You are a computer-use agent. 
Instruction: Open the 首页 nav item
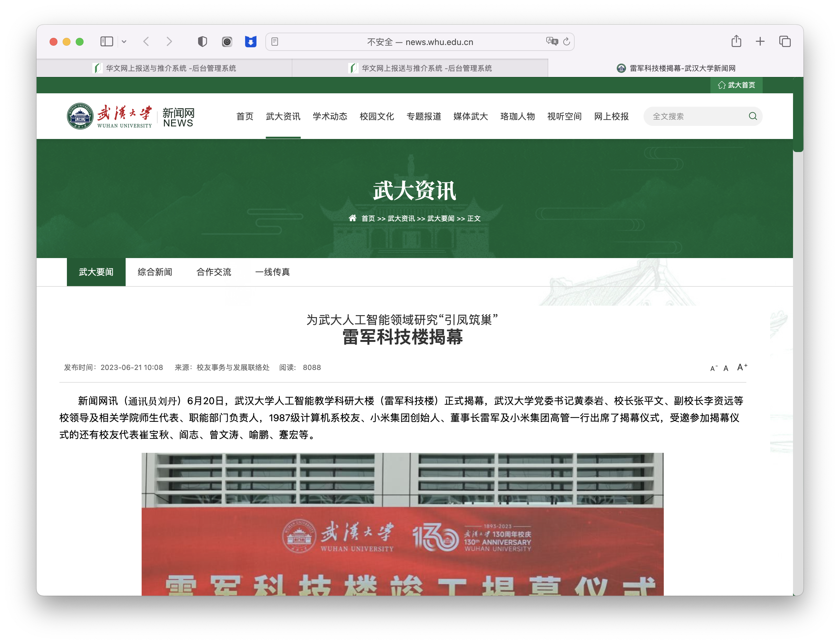coord(245,116)
